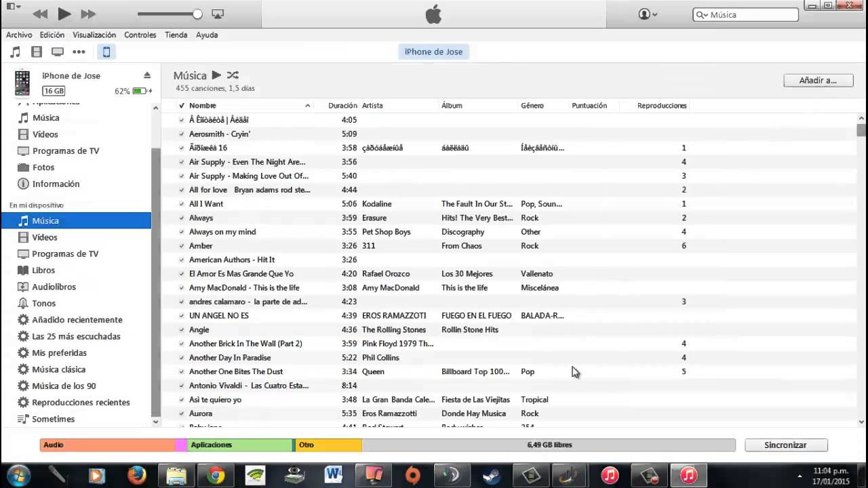Image resolution: width=868 pixels, height=488 pixels.
Task: Eject iPhone de Jose
Action: click(x=147, y=75)
